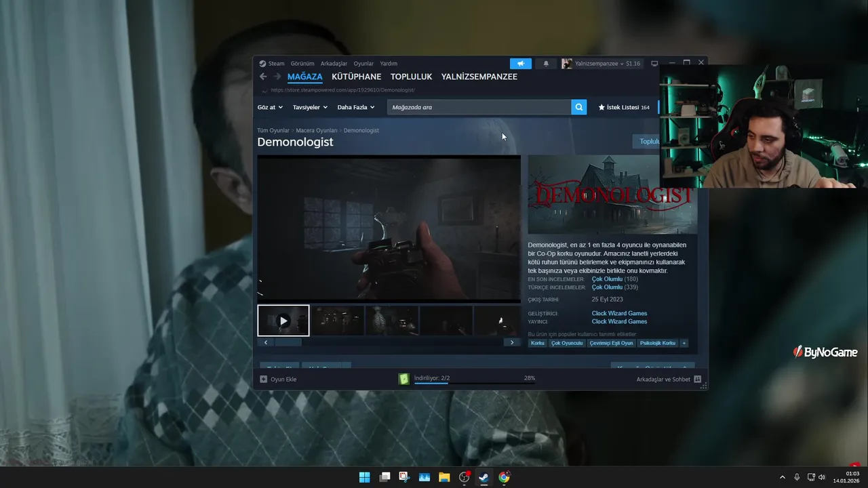The height and width of the screenshot is (488, 868).
Task: Open the Windows Start menu
Action: tap(364, 477)
